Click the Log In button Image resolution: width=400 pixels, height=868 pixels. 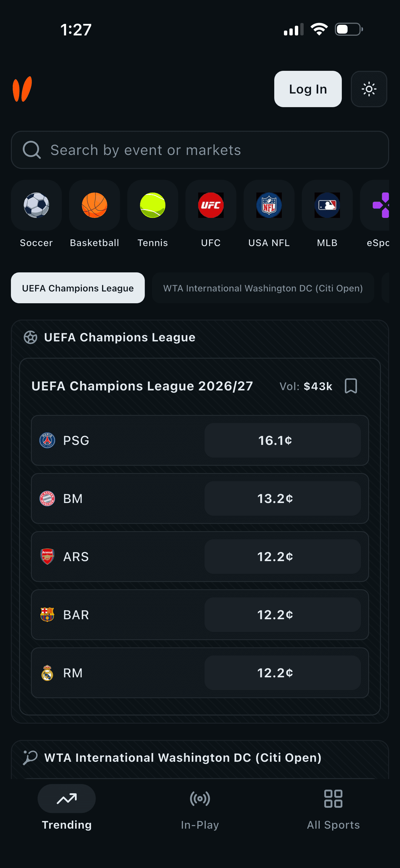coord(308,89)
